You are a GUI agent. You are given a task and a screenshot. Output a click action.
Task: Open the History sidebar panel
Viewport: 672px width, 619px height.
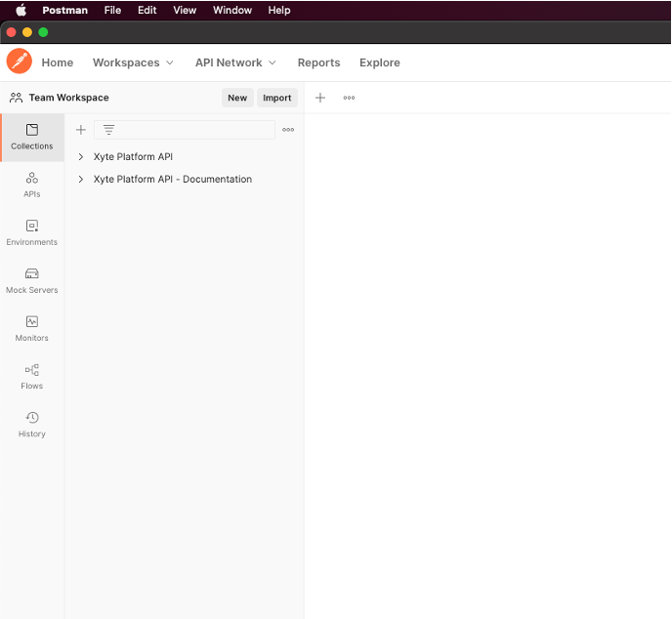click(32, 425)
